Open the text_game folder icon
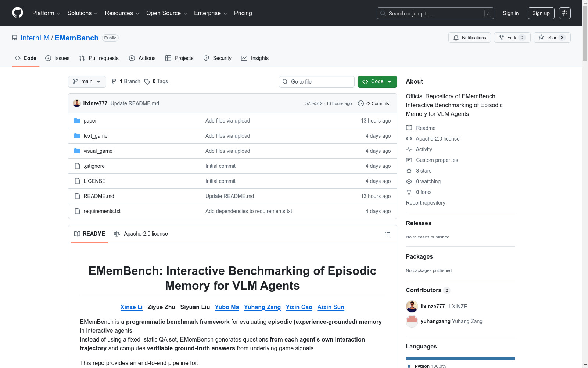The height and width of the screenshot is (368, 588). point(77,136)
